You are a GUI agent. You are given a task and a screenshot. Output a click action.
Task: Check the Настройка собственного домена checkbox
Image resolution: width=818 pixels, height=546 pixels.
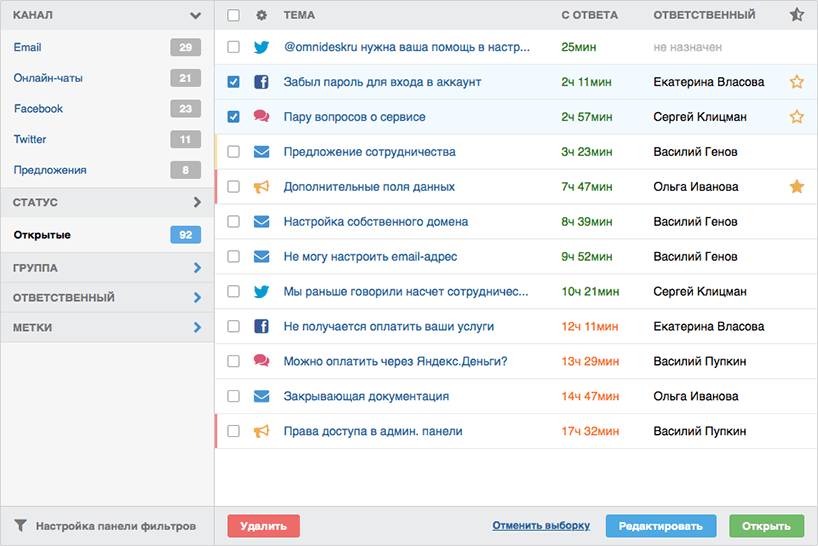(x=234, y=222)
